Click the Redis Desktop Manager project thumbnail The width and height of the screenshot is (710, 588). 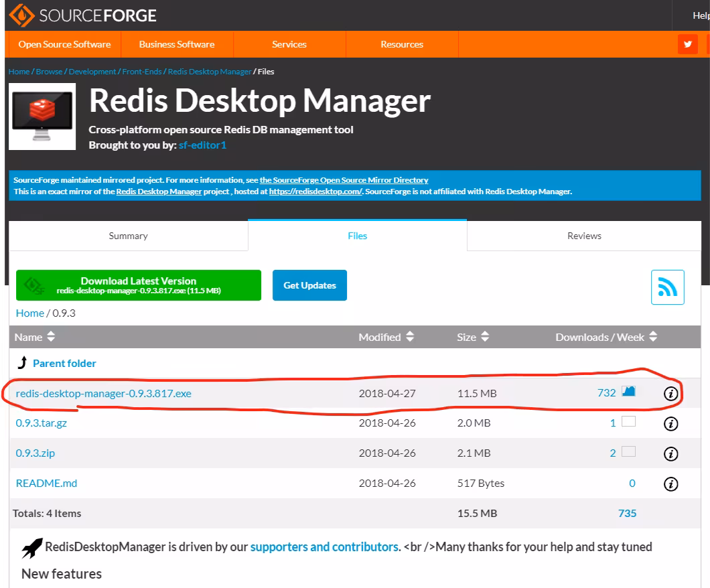[x=42, y=117]
